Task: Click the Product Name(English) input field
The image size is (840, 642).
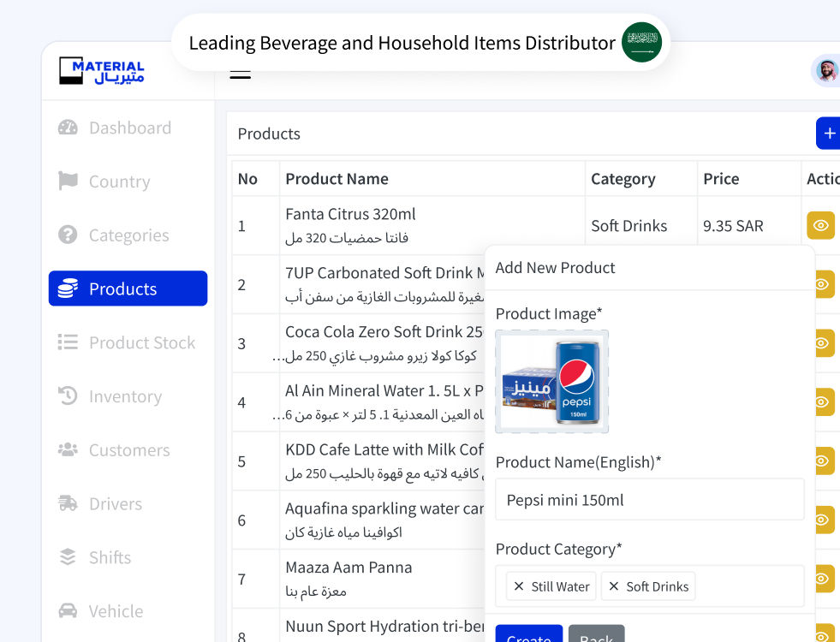Action: (x=649, y=500)
